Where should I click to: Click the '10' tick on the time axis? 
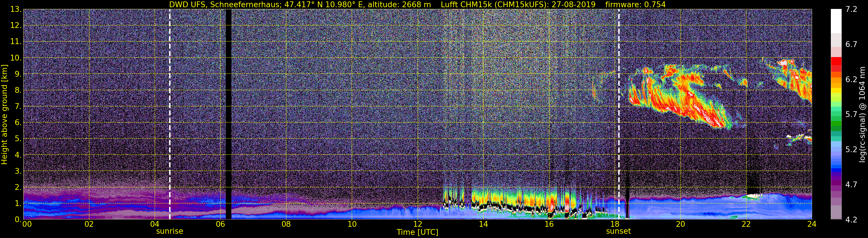point(352,224)
